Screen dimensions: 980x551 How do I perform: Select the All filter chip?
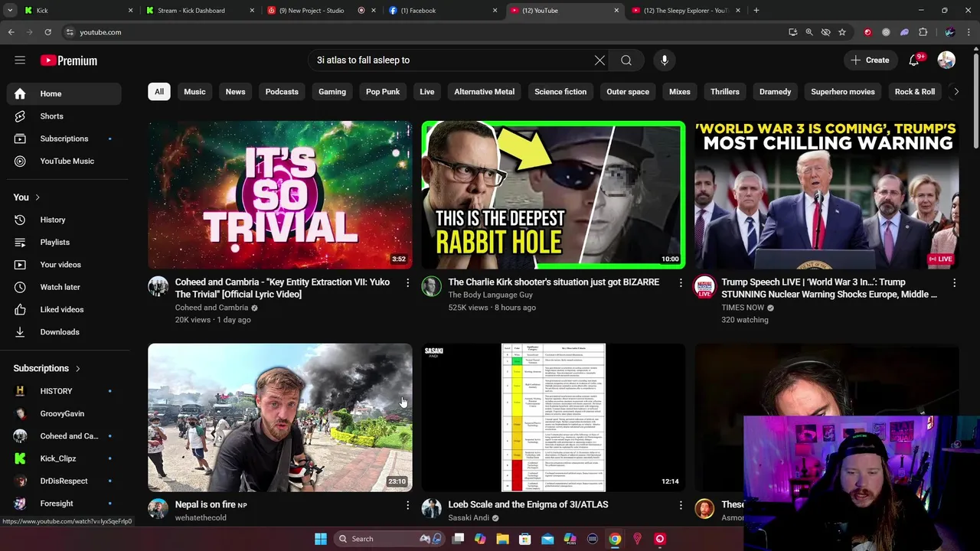[159, 92]
